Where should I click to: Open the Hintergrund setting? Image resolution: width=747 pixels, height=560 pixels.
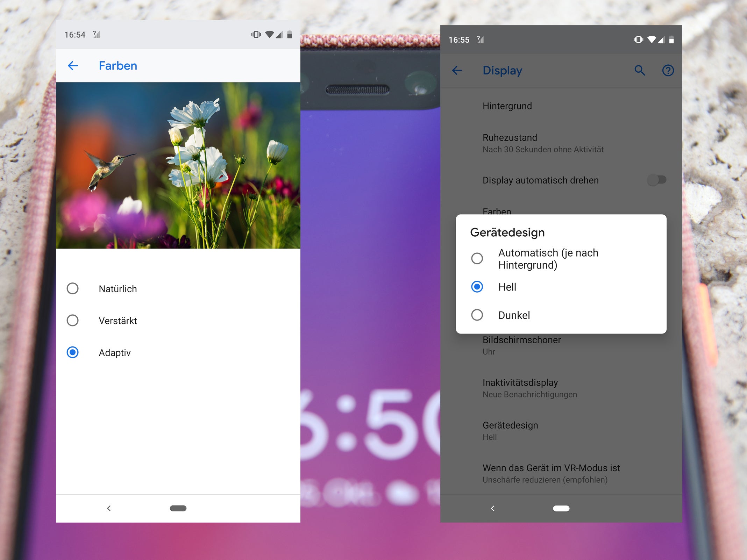click(561, 106)
